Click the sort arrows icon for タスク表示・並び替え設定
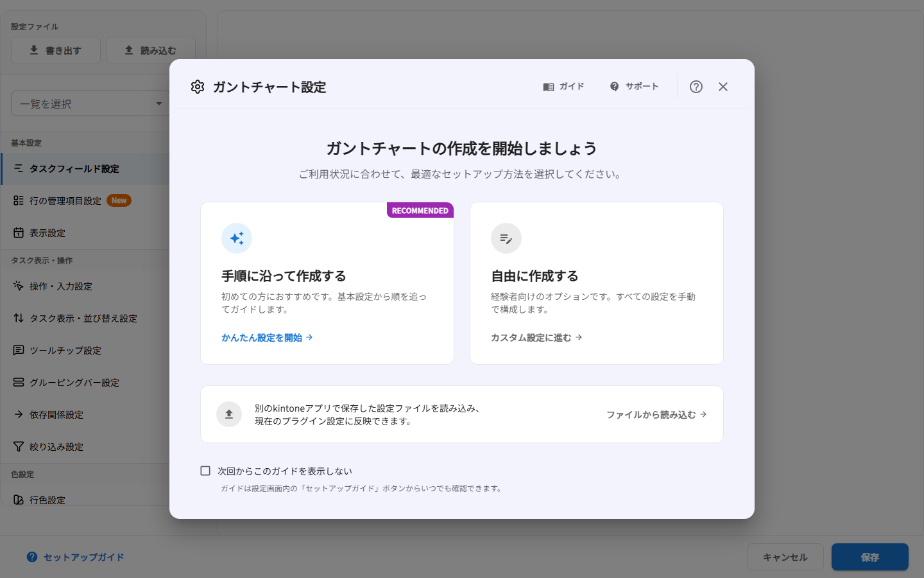924x578 pixels. (x=19, y=318)
